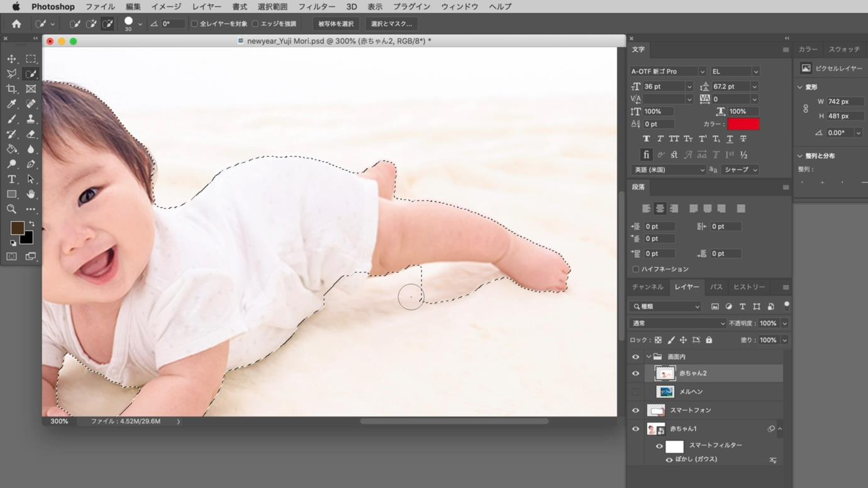Select the Hand tool
This screenshot has height=488, width=868.
point(31,194)
